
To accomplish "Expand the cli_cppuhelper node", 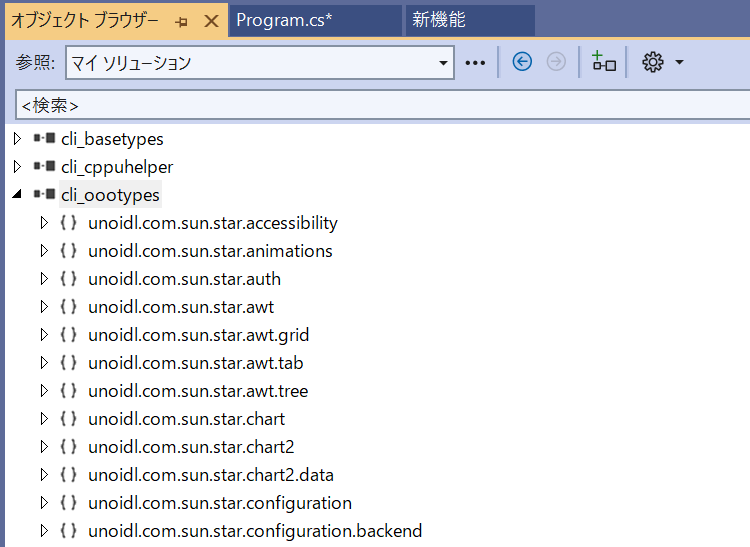I will (x=17, y=167).
